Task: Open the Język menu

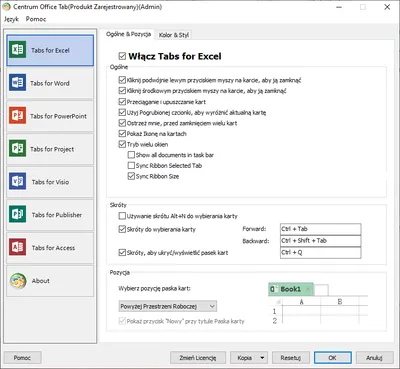Action: (x=11, y=19)
